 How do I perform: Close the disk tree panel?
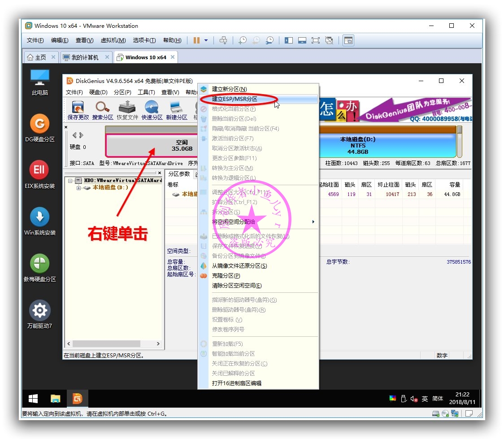160,173
